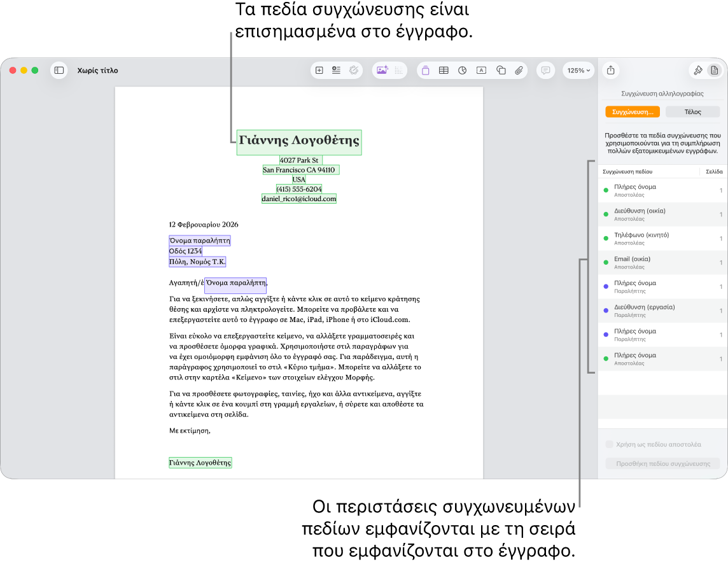The image size is (728, 562).
Task: Click the paperclip media icon
Action: [x=519, y=70]
